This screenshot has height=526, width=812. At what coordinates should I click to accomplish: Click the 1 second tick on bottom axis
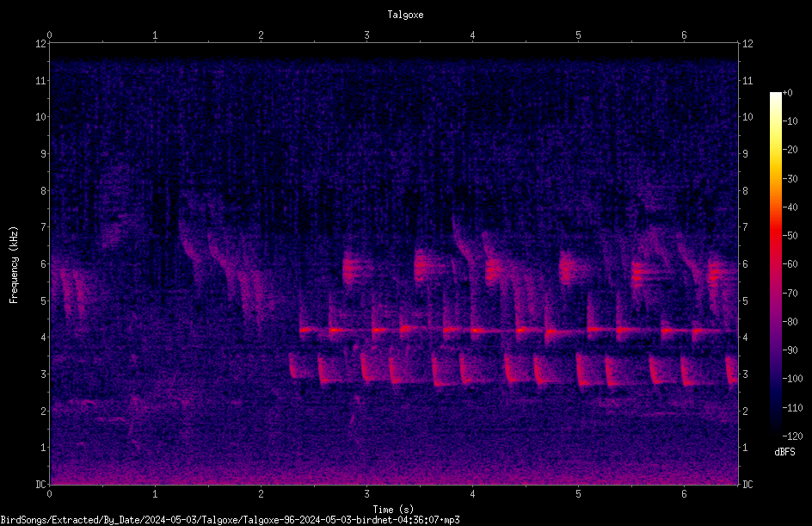155,494
